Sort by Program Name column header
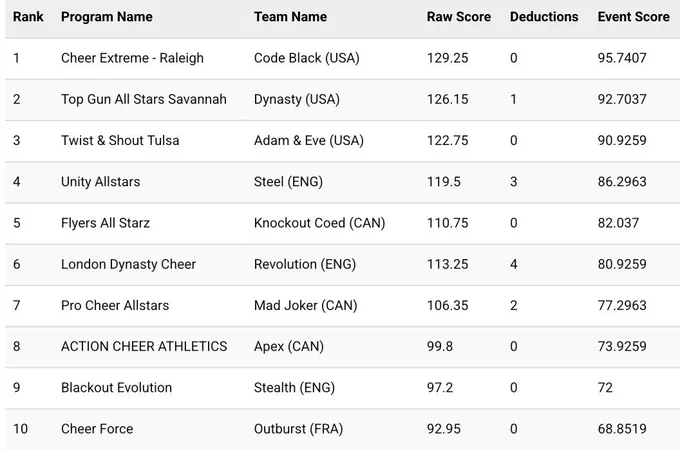680x455 pixels. coord(107,17)
